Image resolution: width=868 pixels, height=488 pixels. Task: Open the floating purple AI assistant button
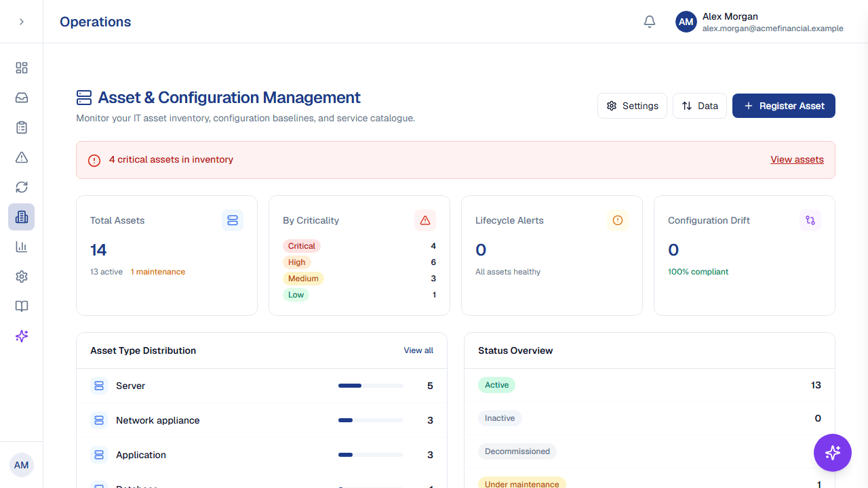click(833, 453)
